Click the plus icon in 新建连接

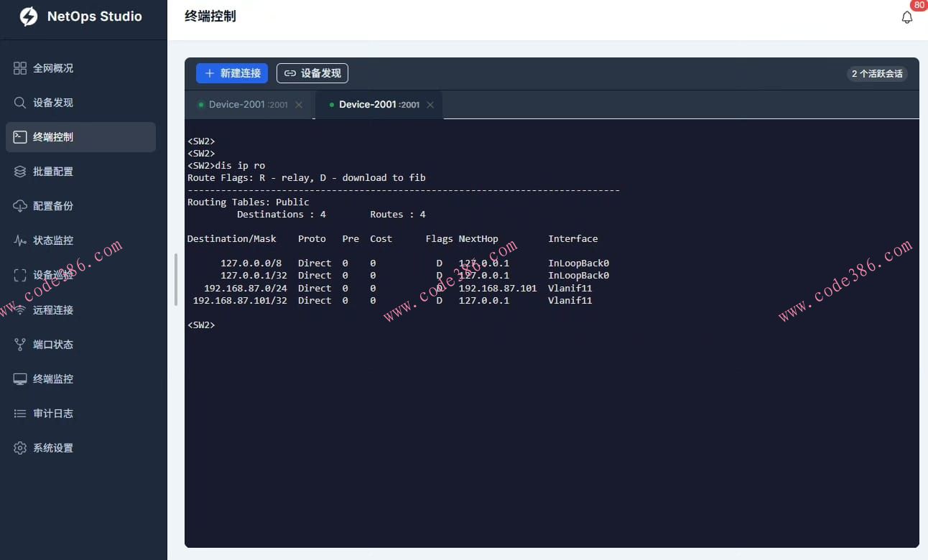(x=210, y=73)
